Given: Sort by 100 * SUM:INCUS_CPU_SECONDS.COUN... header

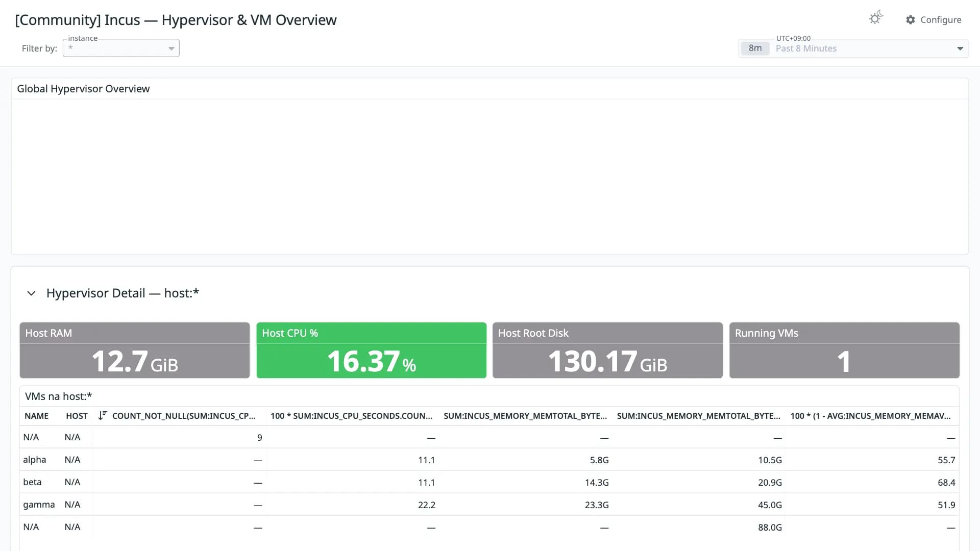Looking at the screenshot, I should 351,416.
